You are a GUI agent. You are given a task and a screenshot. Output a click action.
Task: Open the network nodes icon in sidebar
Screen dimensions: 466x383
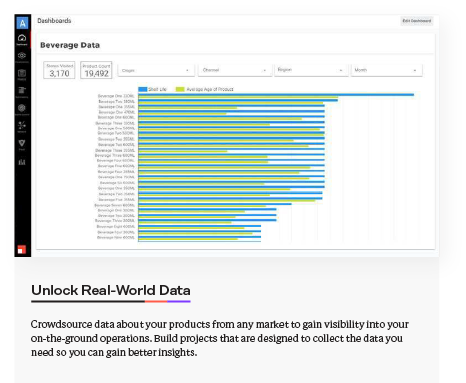point(22,125)
